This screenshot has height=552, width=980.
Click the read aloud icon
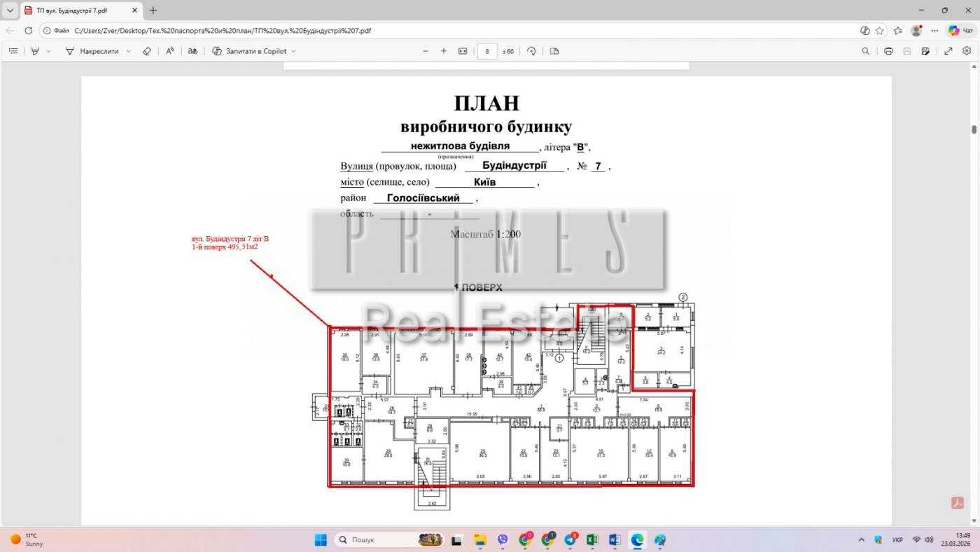point(170,51)
